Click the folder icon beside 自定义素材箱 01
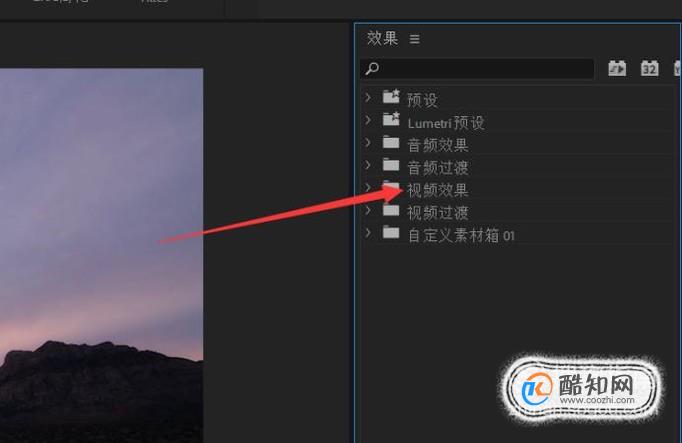This screenshot has width=682, height=443. [391, 232]
